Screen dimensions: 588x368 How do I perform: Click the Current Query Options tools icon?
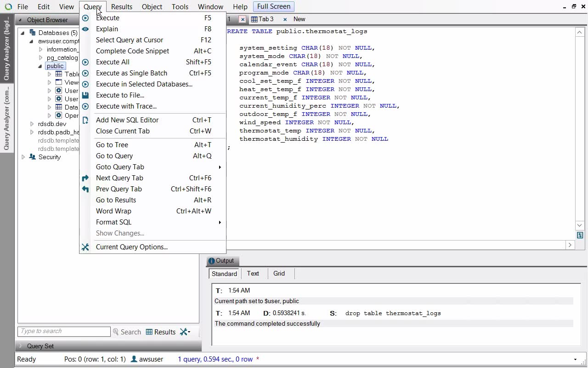pyautogui.click(x=85, y=247)
